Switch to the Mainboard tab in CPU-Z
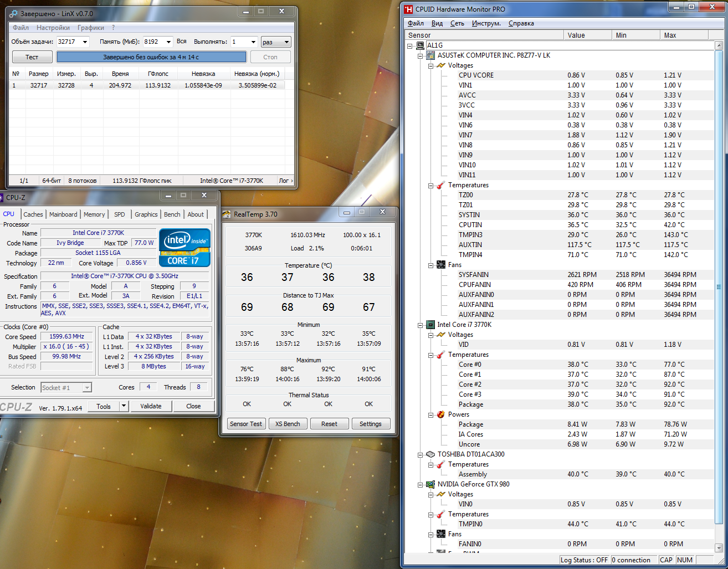This screenshot has height=569, width=728. [63, 214]
